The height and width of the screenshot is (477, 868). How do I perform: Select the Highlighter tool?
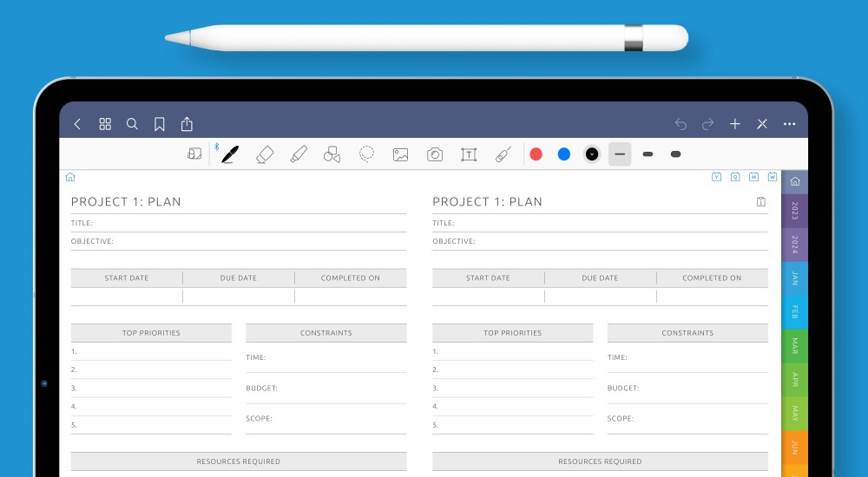tap(299, 154)
